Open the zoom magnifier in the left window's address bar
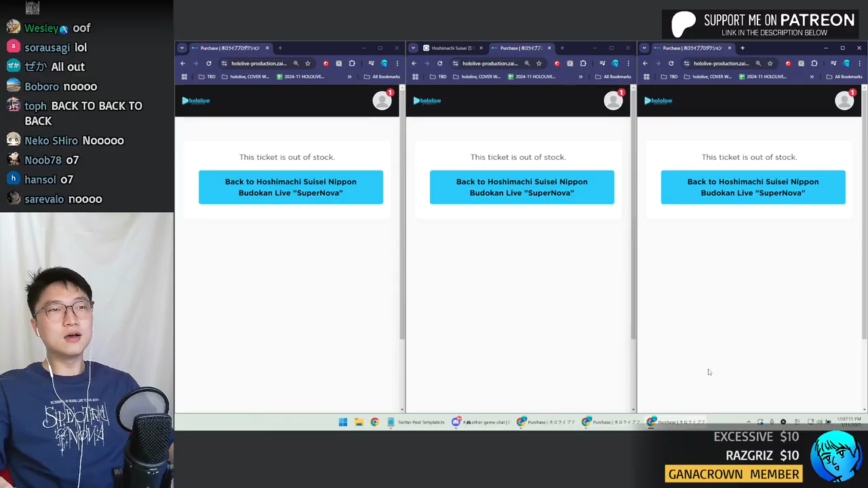868x488 pixels. pos(296,63)
